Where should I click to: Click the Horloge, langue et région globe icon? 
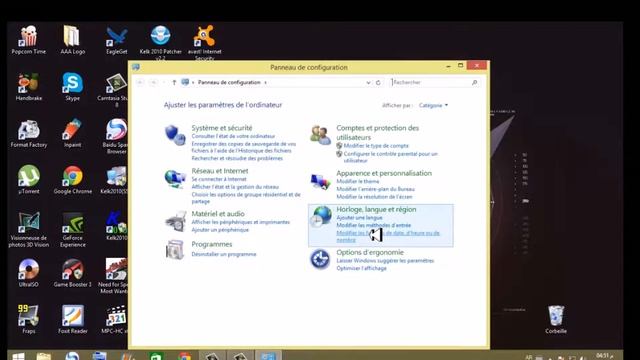(320, 216)
